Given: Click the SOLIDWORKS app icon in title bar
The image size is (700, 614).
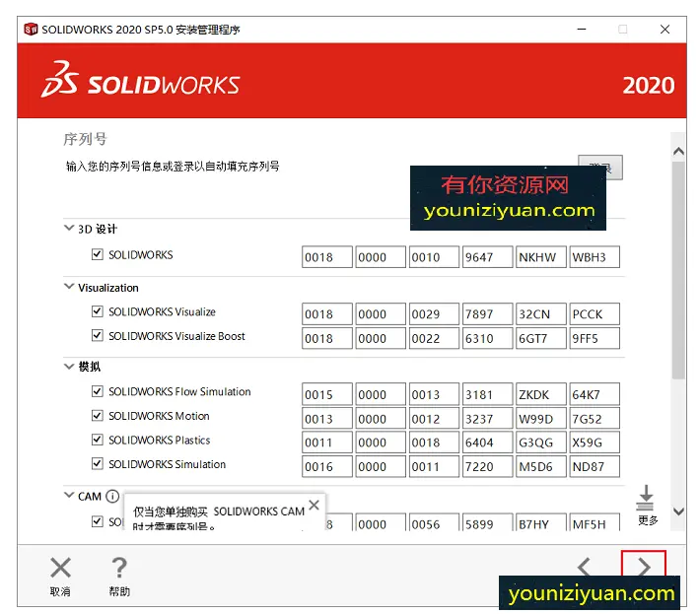Looking at the screenshot, I should tap(31, 29).
